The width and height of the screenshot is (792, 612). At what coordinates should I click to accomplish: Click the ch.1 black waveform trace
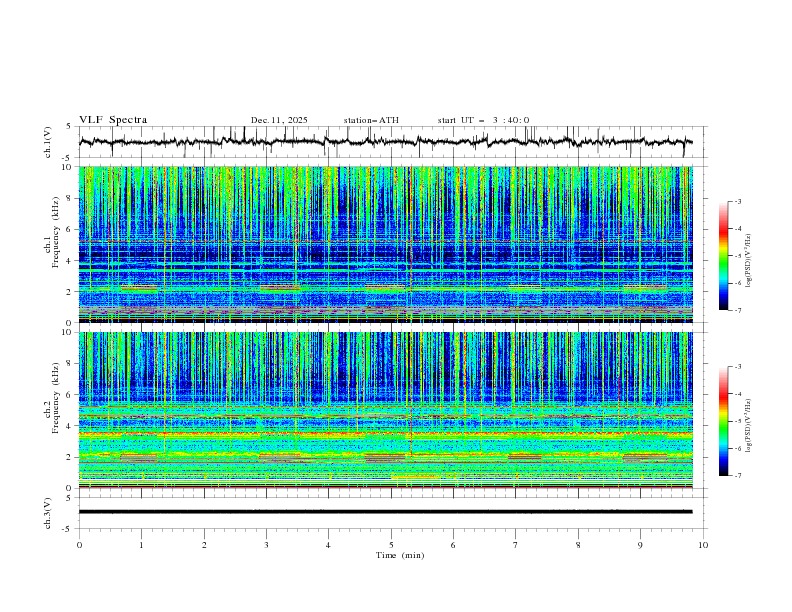(x=385, y=142)
